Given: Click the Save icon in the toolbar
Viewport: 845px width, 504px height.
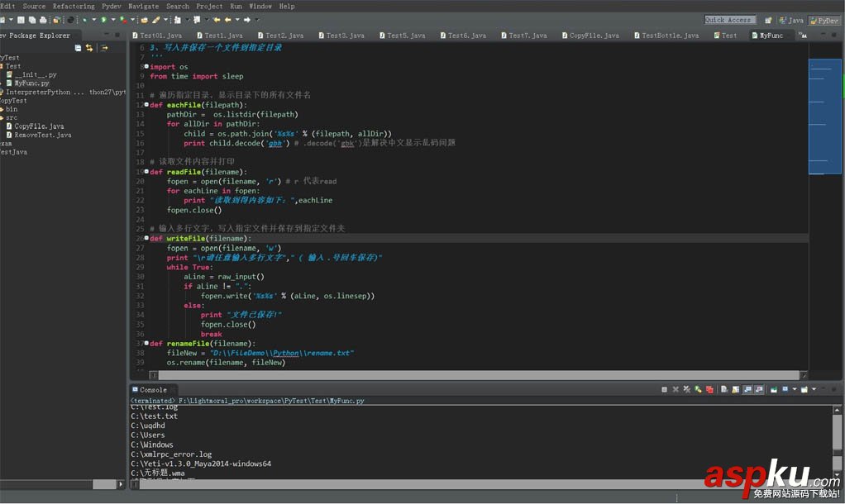Looking at the screenshot, I should (x=20, y=20).
